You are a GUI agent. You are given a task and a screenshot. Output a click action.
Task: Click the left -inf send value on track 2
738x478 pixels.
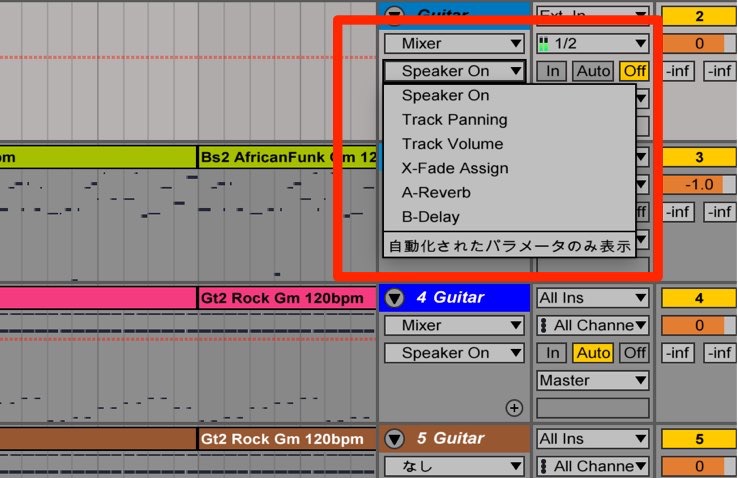point(678,71)
